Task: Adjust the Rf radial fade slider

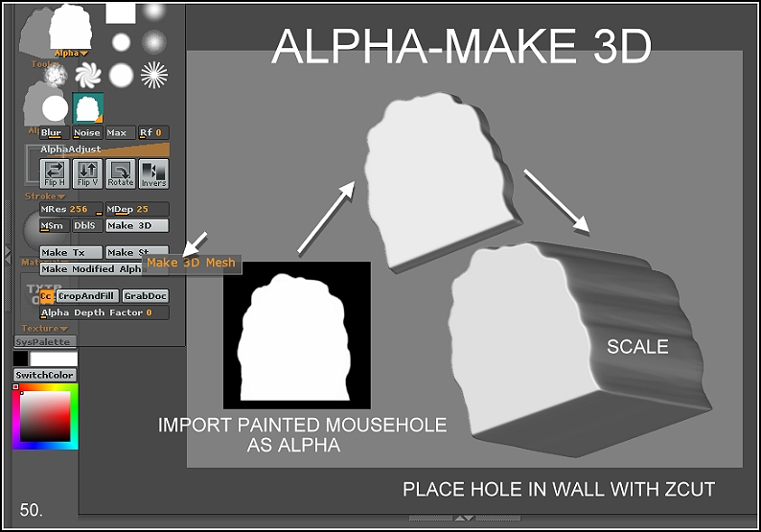Action: (x=154, y=133)
